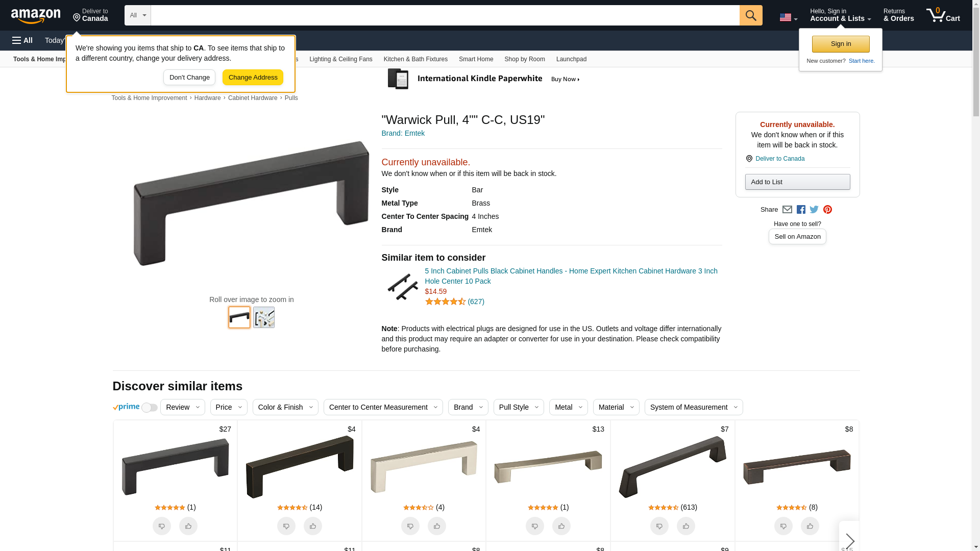Open the search category All dropdown

pos(138,15)
